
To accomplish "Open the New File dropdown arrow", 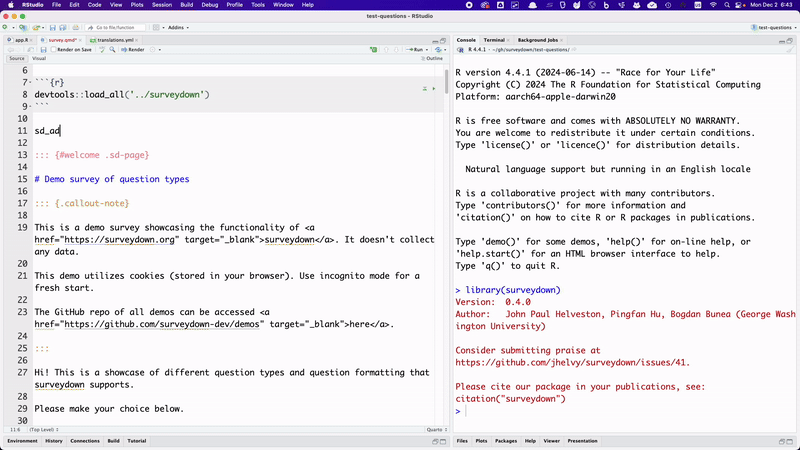I will [x=12, y=28].
